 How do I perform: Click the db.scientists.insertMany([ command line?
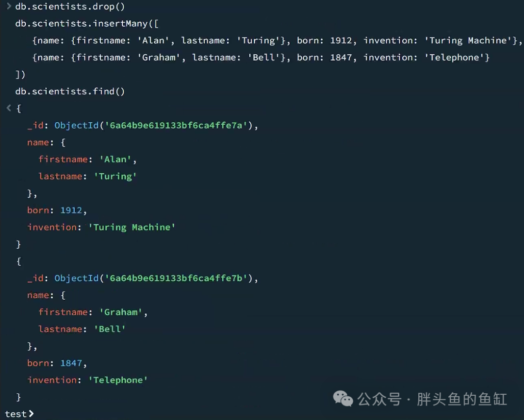click(x=87, y=24)
